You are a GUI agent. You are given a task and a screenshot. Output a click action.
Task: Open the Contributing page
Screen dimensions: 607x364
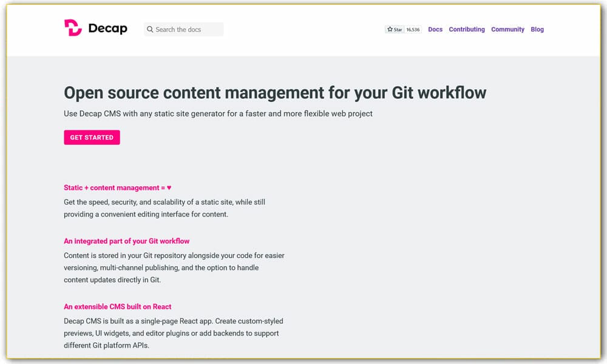467,29
